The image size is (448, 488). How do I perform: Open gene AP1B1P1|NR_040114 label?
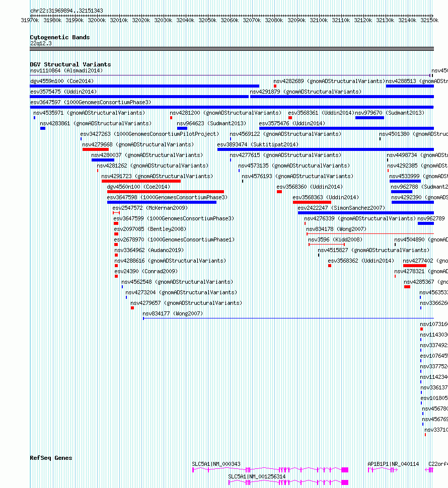[393, 464]
